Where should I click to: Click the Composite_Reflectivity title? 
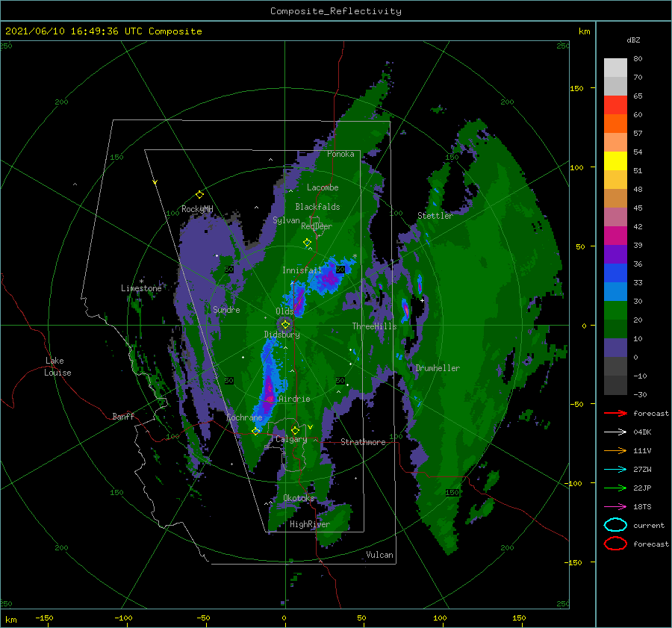[x=336, y=11]
